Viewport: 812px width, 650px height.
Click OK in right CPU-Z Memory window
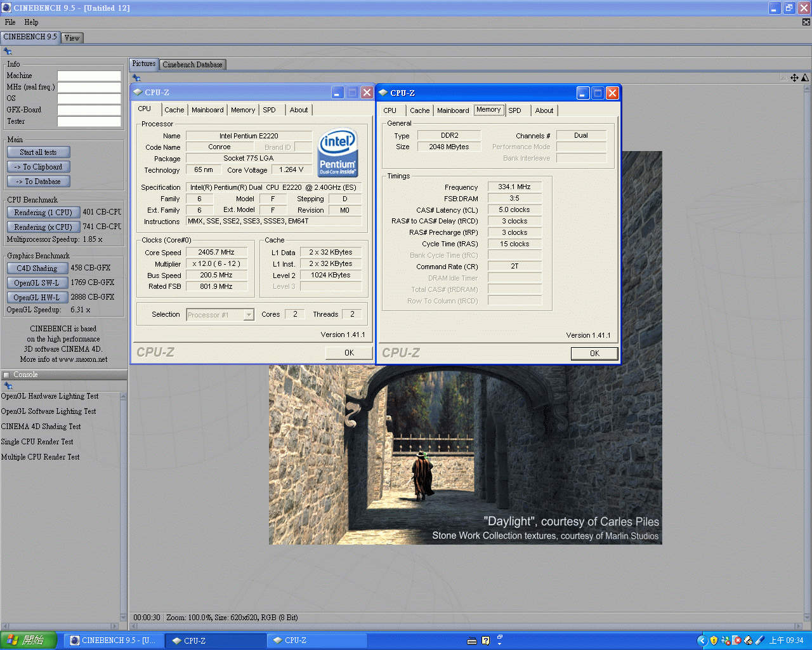click(x=594, y=354)
